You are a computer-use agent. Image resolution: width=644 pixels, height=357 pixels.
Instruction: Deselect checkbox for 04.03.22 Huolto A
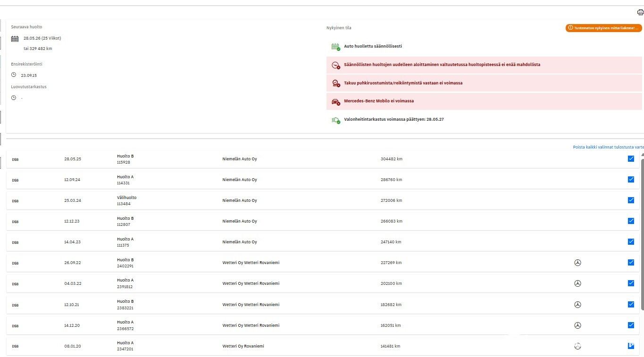(x=631, y=283)
